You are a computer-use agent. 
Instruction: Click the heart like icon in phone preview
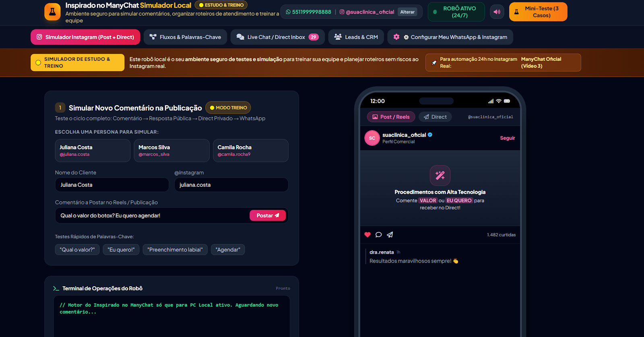(367, 235)
